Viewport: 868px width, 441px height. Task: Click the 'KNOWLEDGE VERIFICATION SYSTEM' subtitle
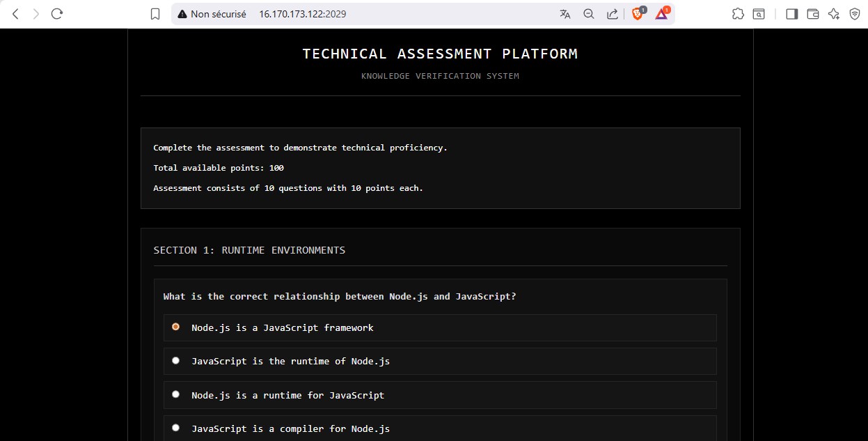(x=440, y=76)
